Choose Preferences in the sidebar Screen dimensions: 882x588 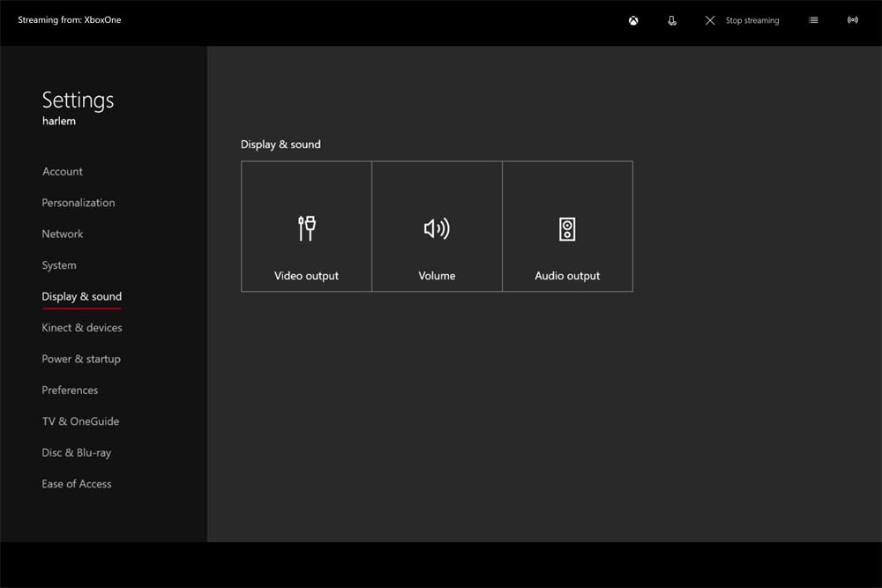pyautogui.click(x=70, y=391)
